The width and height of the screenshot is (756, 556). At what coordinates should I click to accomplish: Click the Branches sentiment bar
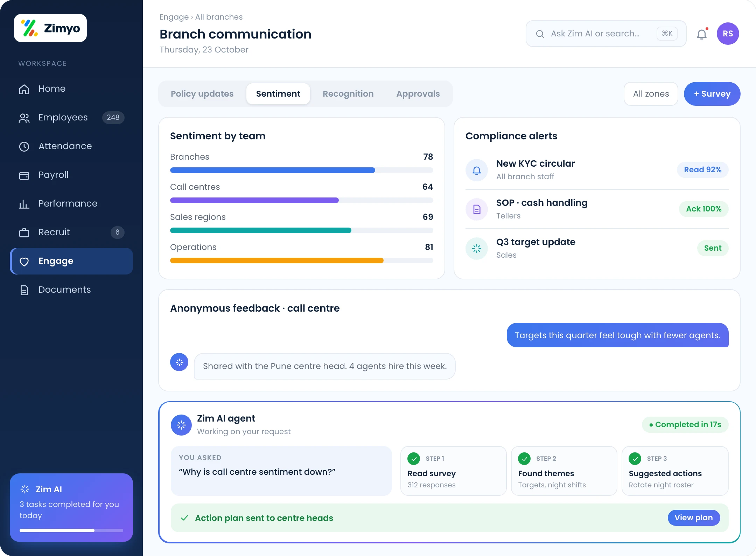click(x=302, y=170)
